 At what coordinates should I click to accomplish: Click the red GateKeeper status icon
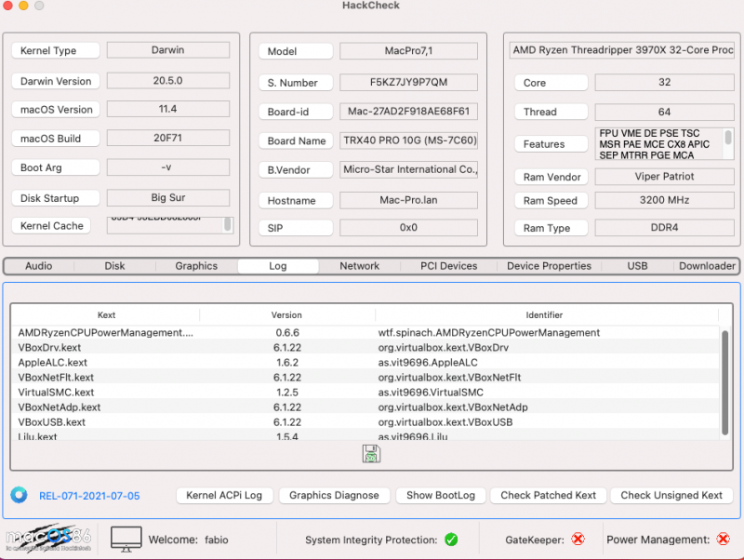coord(578,540)
